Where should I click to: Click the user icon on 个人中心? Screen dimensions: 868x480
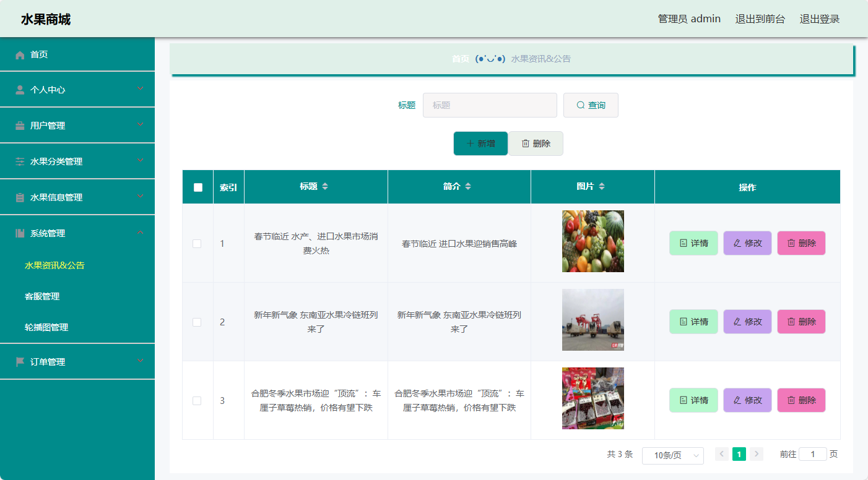pos(19,90)
